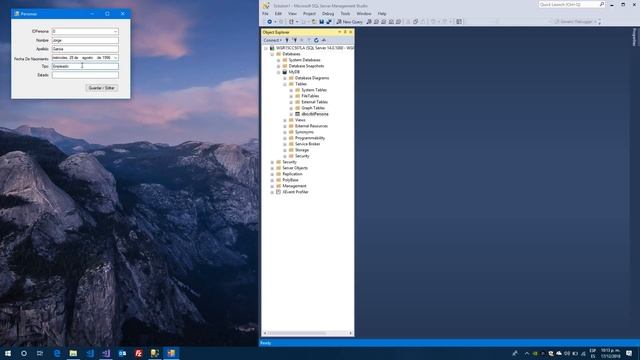Select the Replication folder
Screen dimensions: 640x360
coord(292,174)
